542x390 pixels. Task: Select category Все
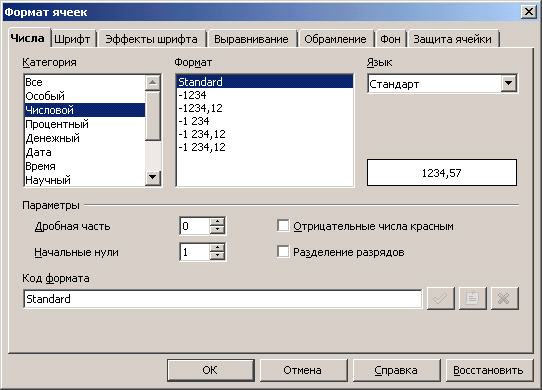[x=85, y=82]
